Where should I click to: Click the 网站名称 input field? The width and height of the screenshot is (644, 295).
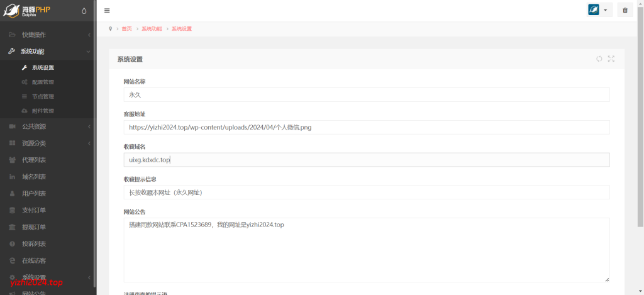pyautogui.click(x=367, y=94)
